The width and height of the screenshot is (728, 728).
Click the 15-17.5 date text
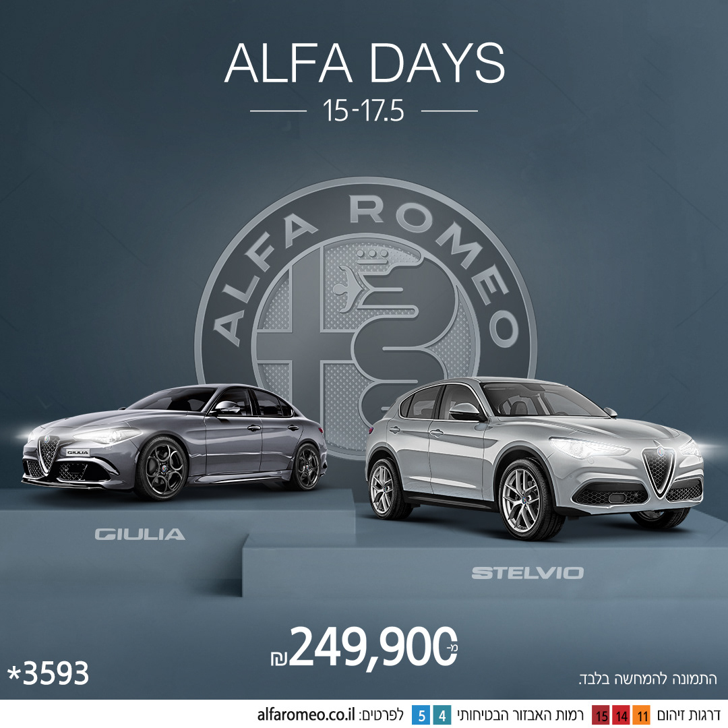[x=363, y=111]
